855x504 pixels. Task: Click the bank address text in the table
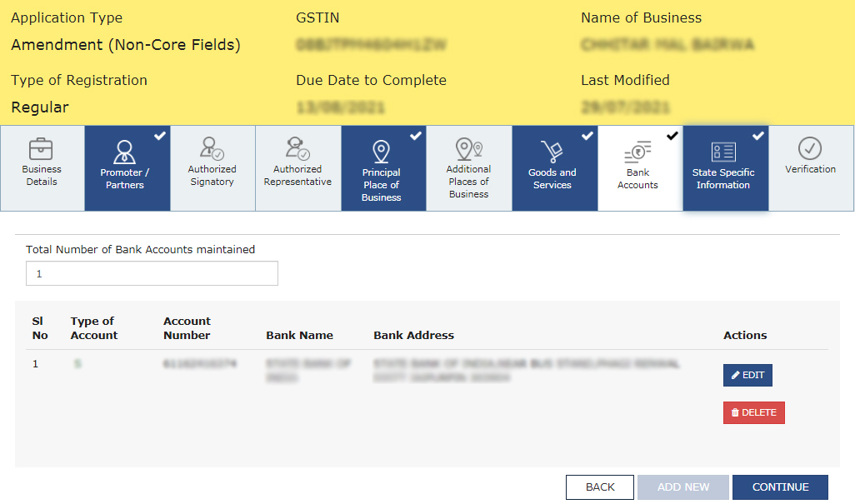[525, 371]
